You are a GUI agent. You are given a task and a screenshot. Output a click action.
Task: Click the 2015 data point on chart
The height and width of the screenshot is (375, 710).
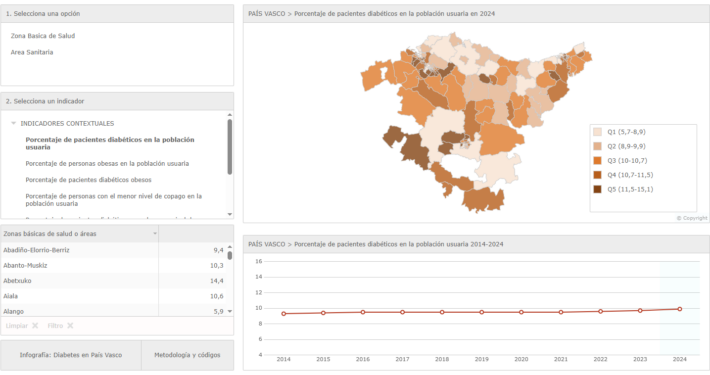click(x=323, y=313)
